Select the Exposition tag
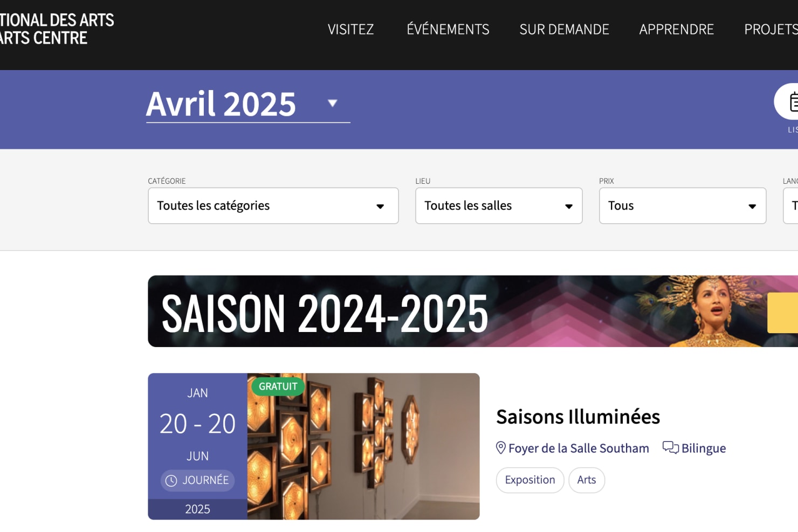 point(530,480)
